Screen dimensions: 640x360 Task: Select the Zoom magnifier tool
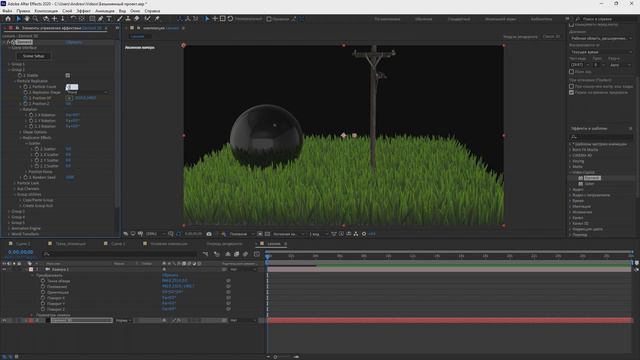coord(36,19)
